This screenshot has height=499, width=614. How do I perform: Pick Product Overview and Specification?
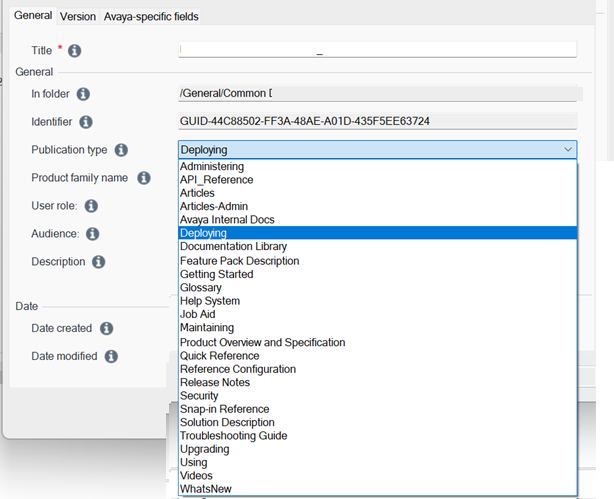(377, 342)
